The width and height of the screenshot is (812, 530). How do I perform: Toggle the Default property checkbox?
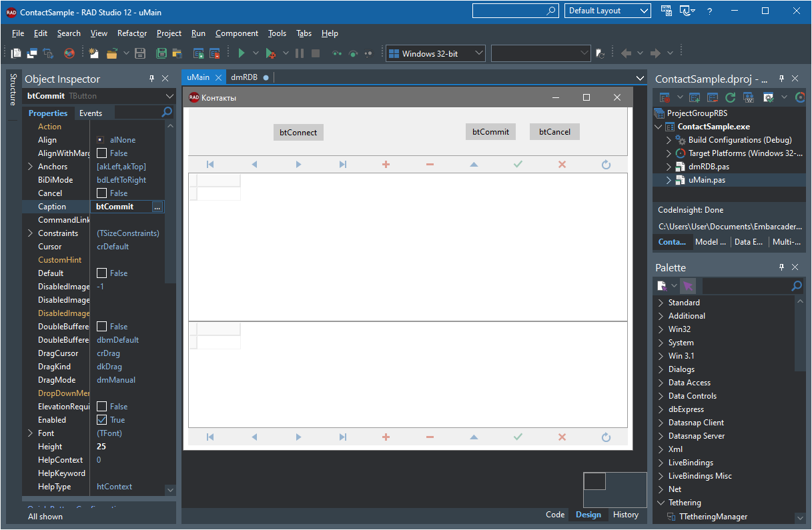click(x=101, y=273)
